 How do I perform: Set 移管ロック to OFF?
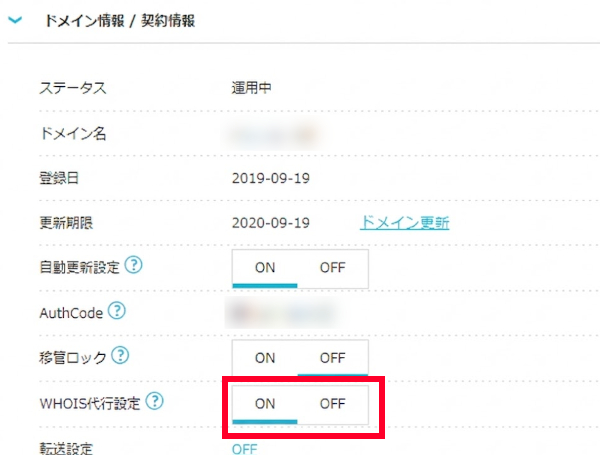pyautogui.click(x=333, y=357)
